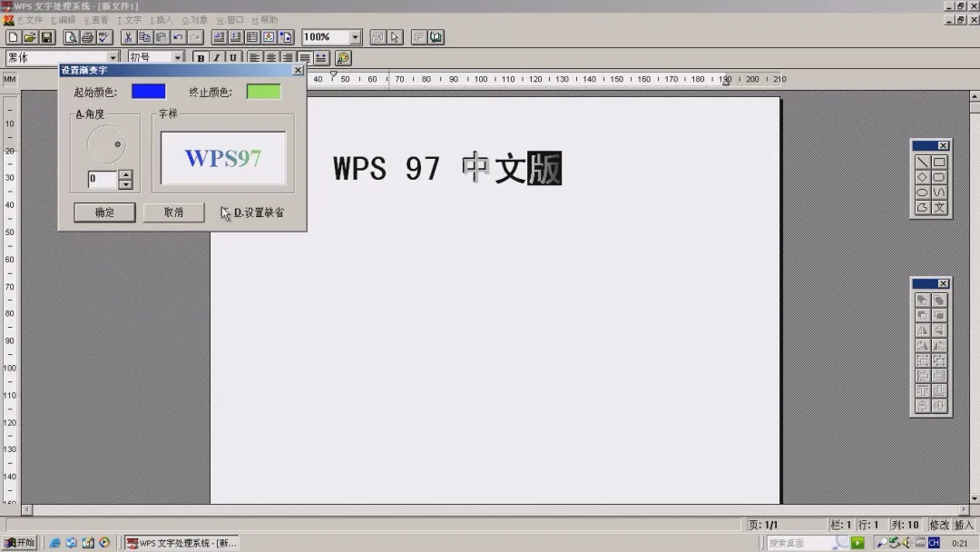Select the arrow pointer tool in the toolbar

click(x=395, y=37)
